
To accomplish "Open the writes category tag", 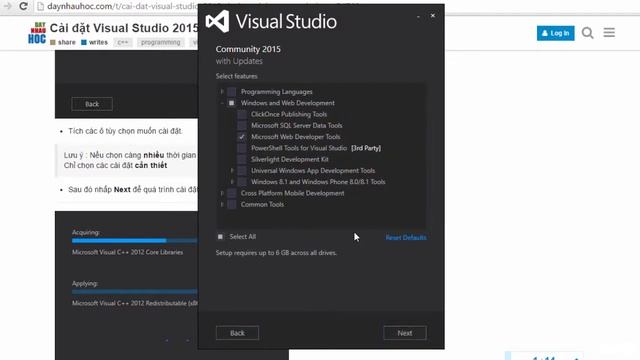I will 94,42.
